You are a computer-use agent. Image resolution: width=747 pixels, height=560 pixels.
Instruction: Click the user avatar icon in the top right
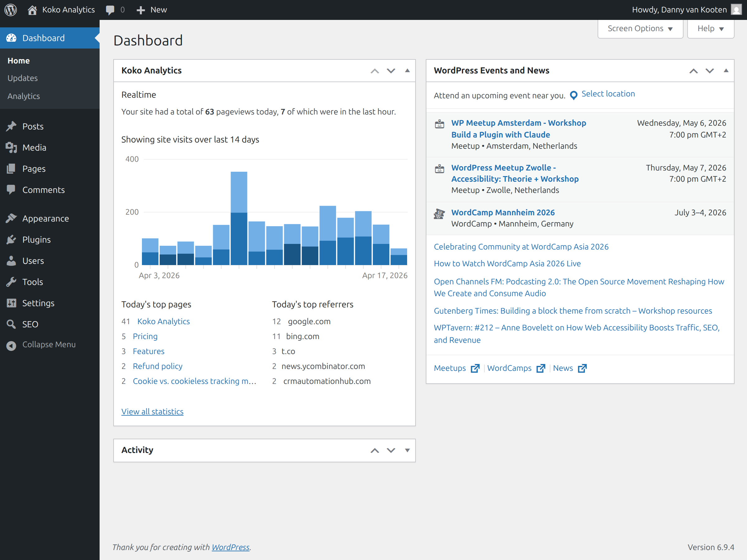(736, 9)
